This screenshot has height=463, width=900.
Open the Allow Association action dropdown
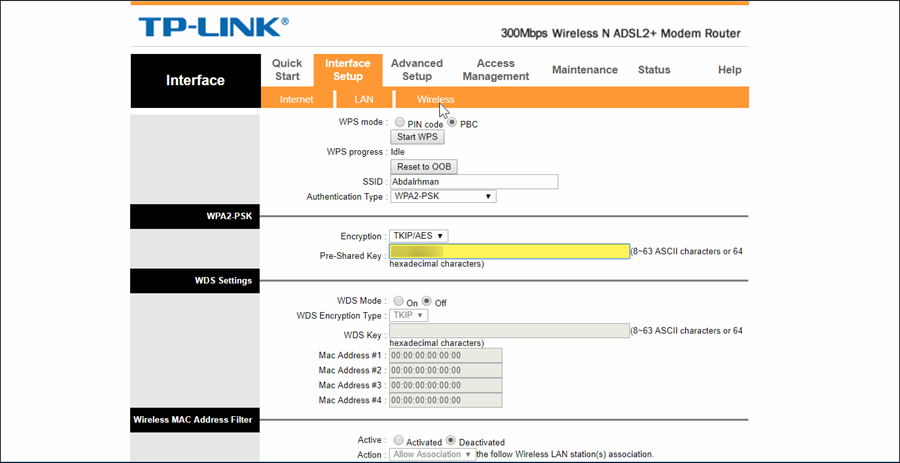[x=432, y=455]
